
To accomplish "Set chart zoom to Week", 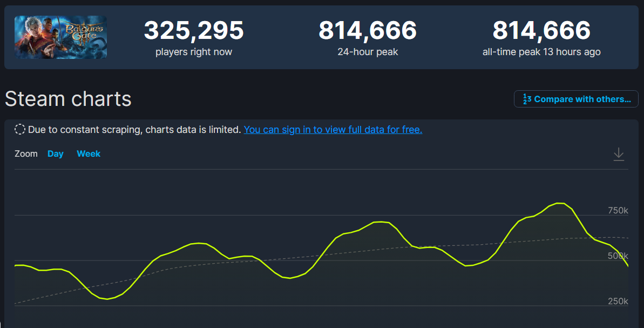I will (x=89, y=153).
